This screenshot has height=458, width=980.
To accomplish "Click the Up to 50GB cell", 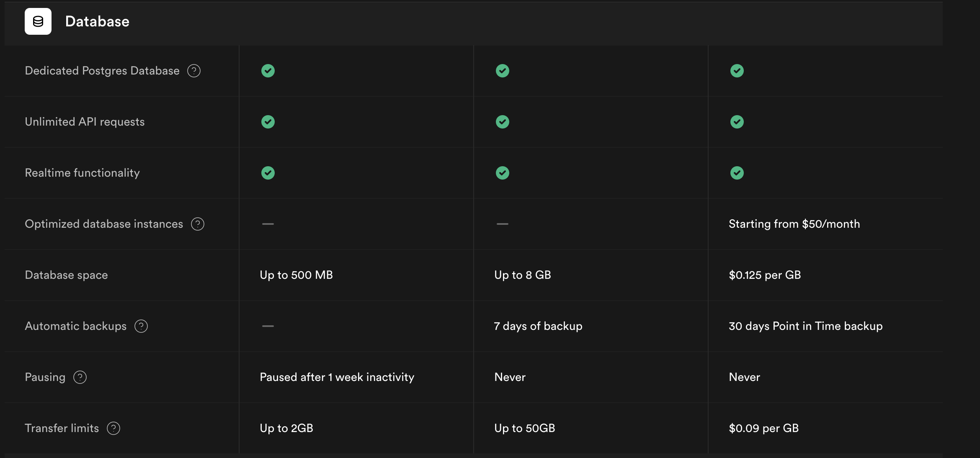I will pos(525,428).
